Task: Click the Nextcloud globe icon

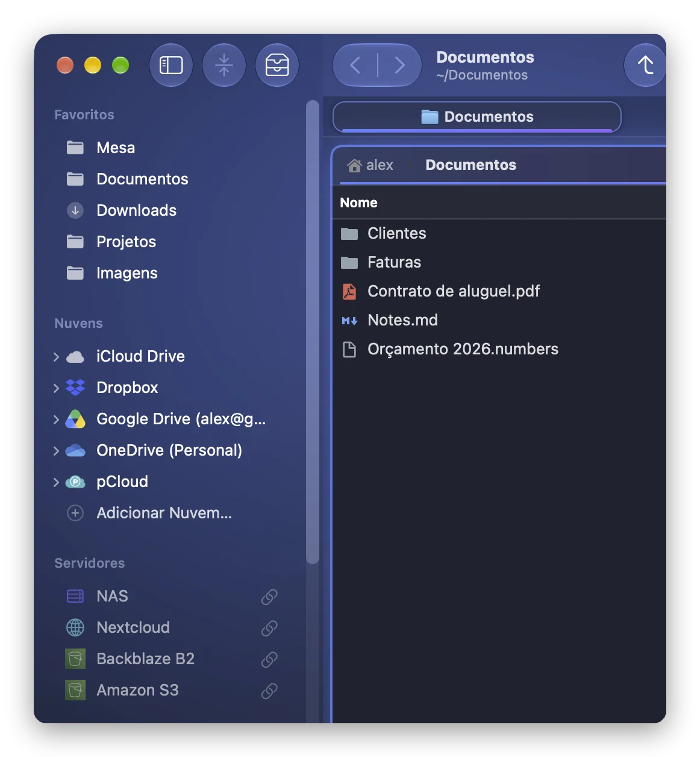Action: (x=75, y=627)
